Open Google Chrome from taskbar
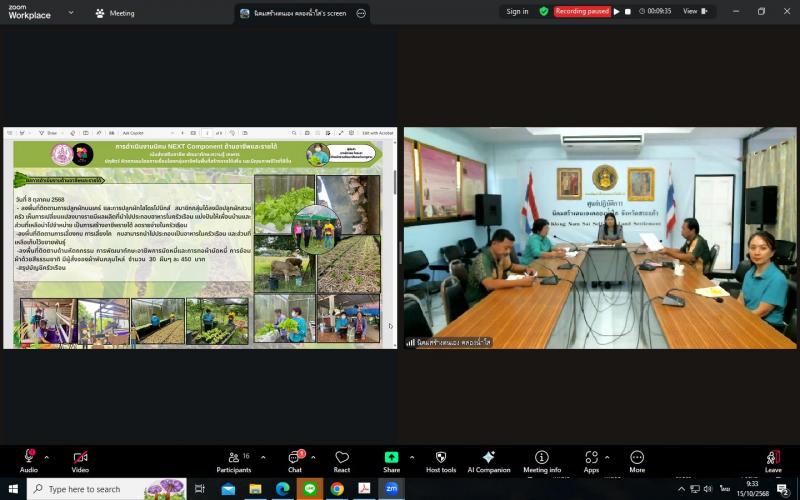Screen dimensions: 800x500 pyautogui.click(x=337, y=489)
